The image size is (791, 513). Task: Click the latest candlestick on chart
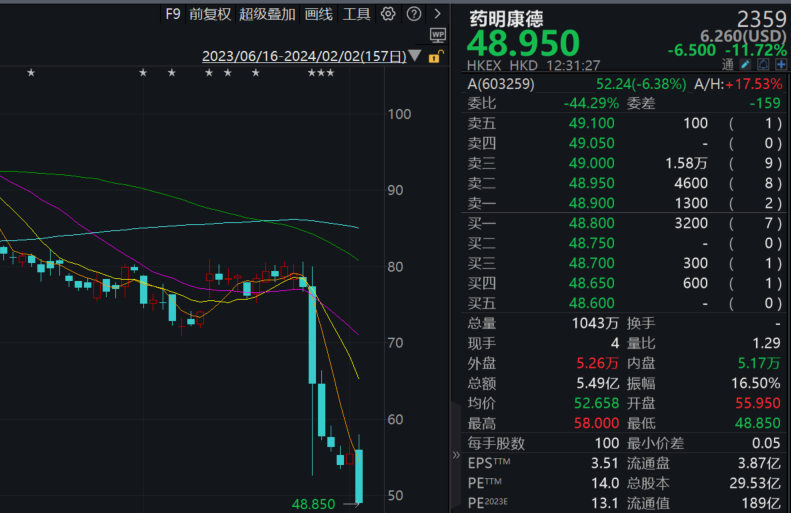click(x=359, y=476)
